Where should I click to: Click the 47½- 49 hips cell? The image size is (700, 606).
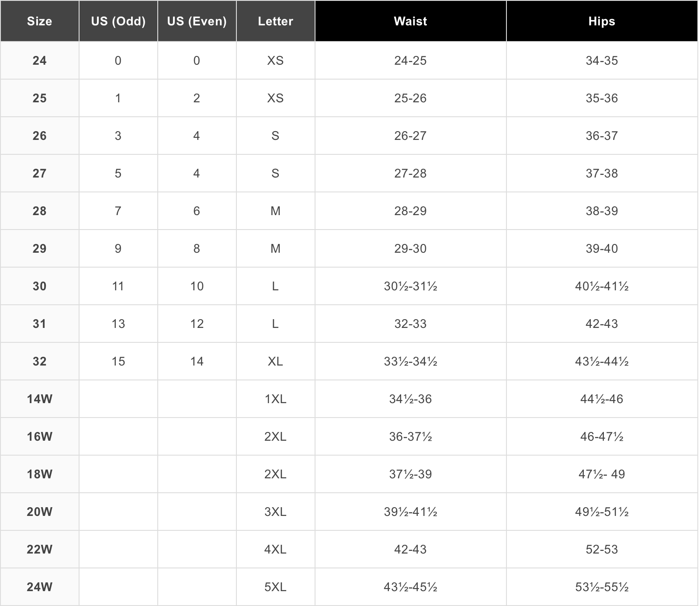tap(602, 474)
